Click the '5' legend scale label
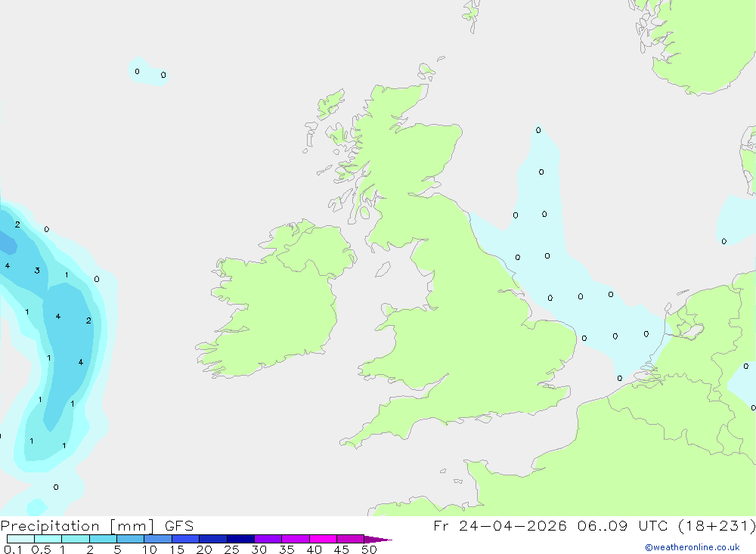This screenshot has width=756, height=554. (x=117, y=549)
